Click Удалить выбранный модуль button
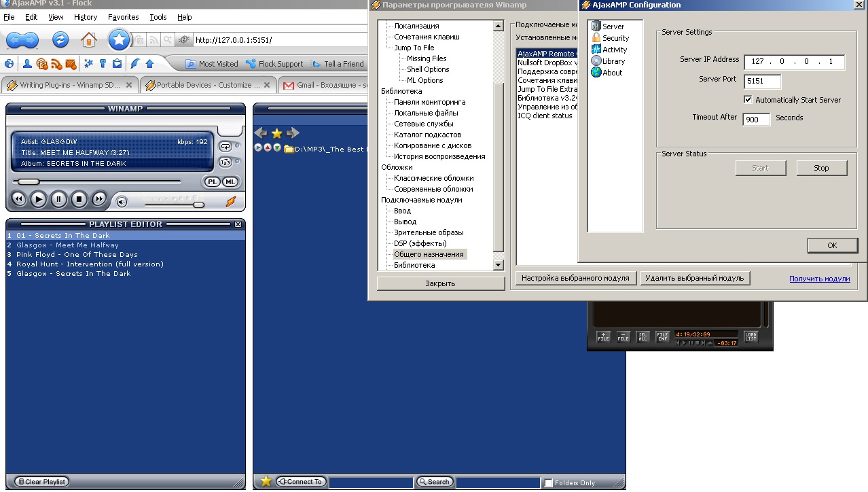The image size is (868, 492). (695, 278)
